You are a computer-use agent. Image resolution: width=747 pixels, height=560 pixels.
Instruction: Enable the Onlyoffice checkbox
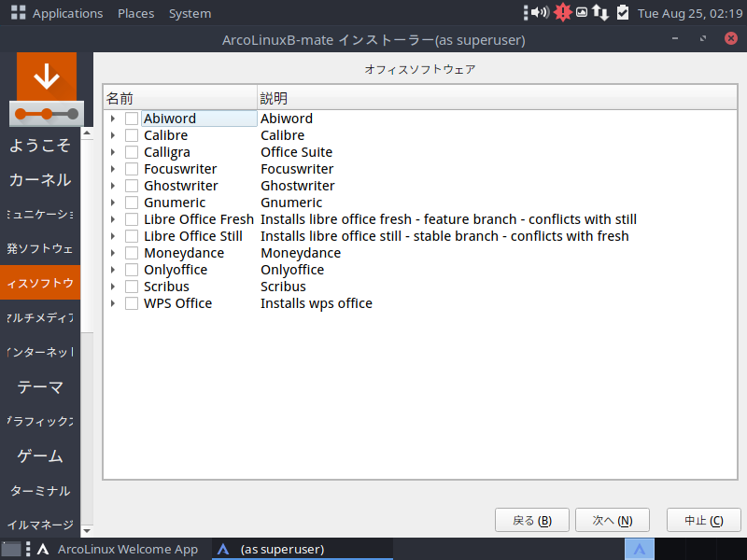pyautogui.click(x=132, y=270)
